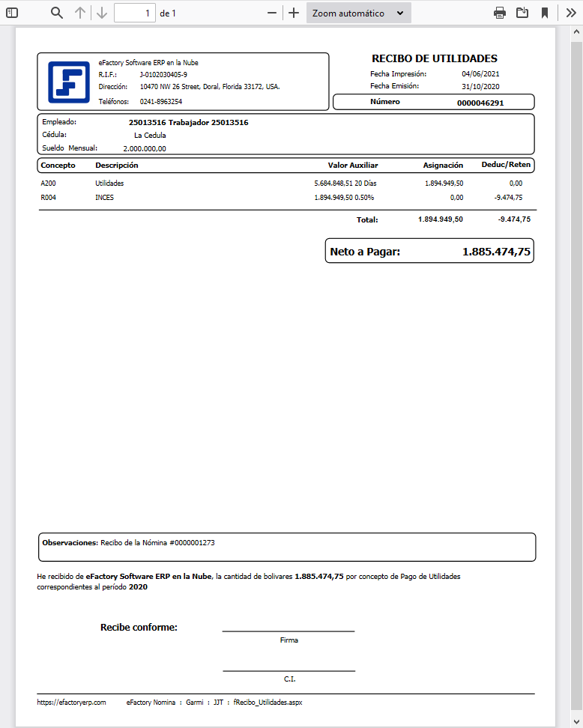
Task: Click the scrollbar down arrow
Action: pos(576,721)
